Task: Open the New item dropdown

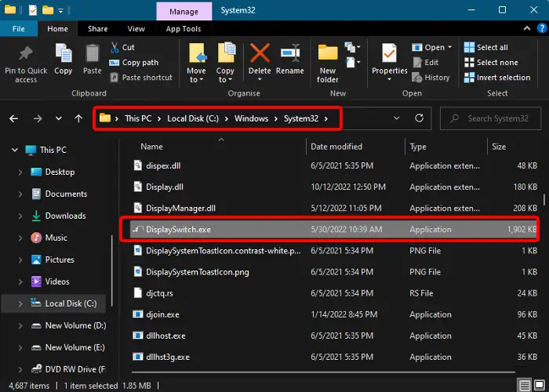Action: (x=352, y=47)
